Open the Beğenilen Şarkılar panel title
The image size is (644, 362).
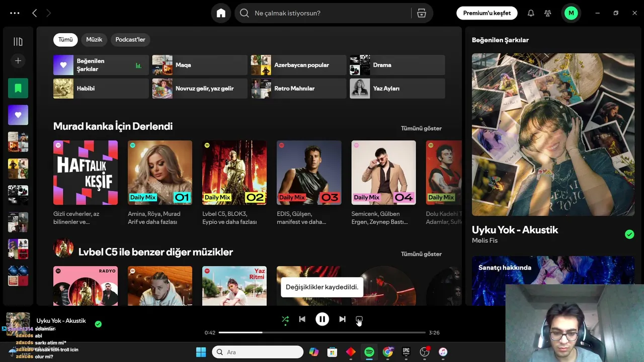[x=500, y=40]
